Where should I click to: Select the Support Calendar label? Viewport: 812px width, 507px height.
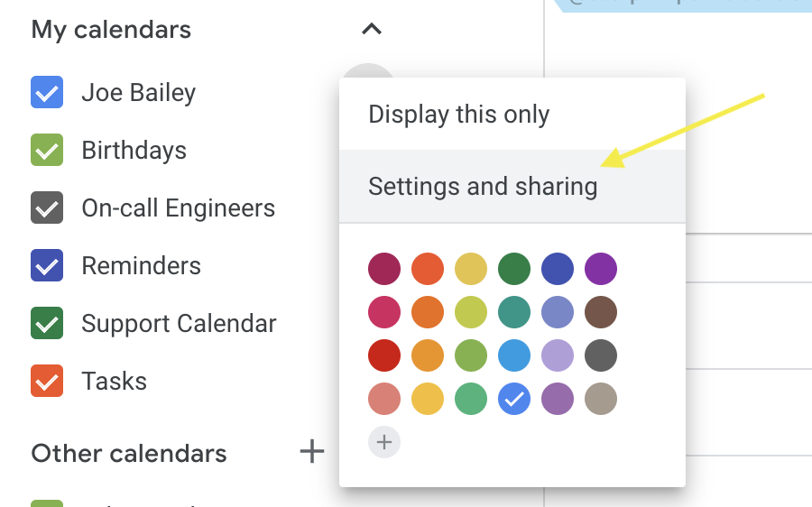pos(179,324)
